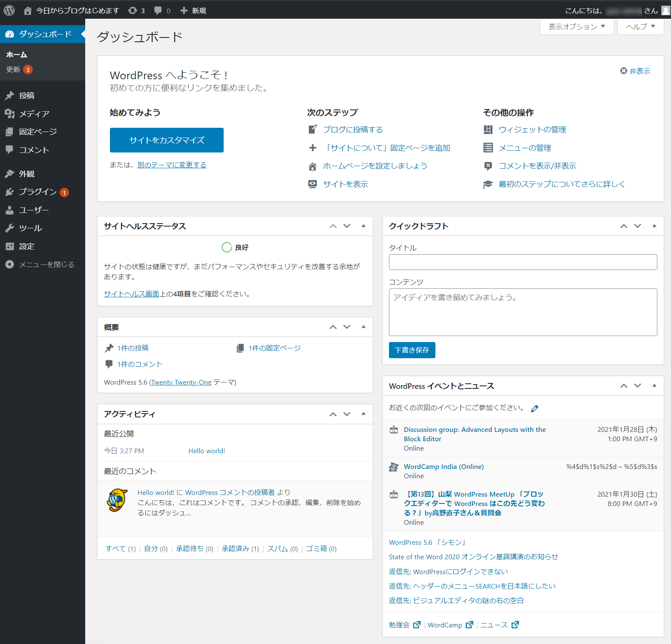Move サイトヘルスステータス panel up

click(333, 226)
